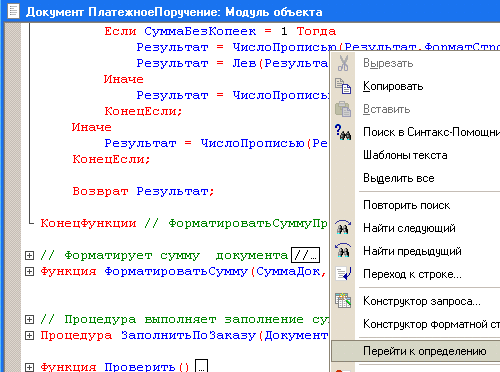Click the collapsed '//...' marker after документа
The height and width of the screenshot is (372, 500).
pos(305,255)
